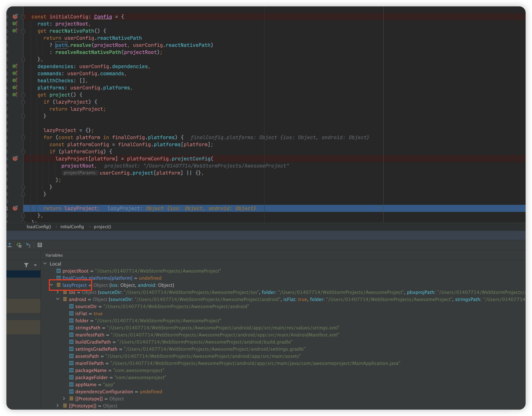
Task: Click the Drop Frame green arrow icon
Action: [19, 245]
